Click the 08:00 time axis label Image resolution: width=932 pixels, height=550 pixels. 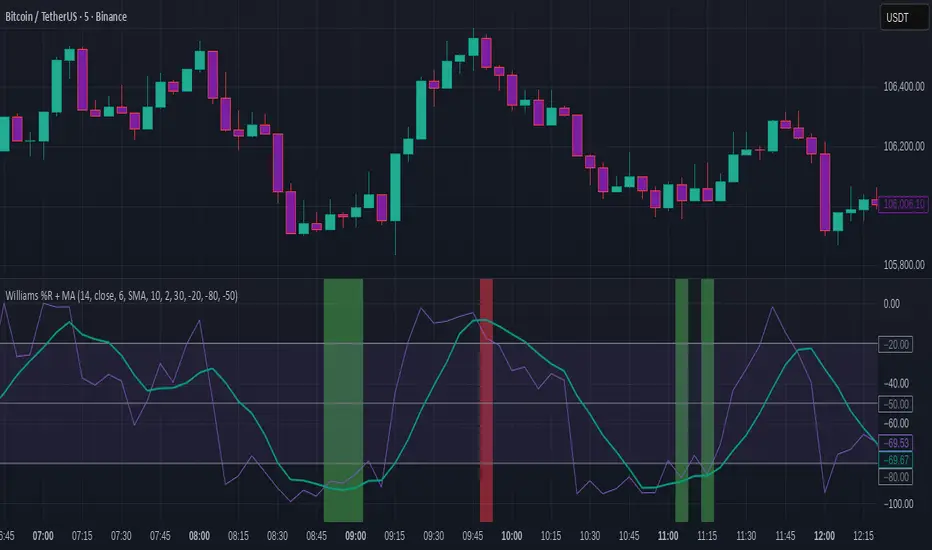tap(200, 537)
